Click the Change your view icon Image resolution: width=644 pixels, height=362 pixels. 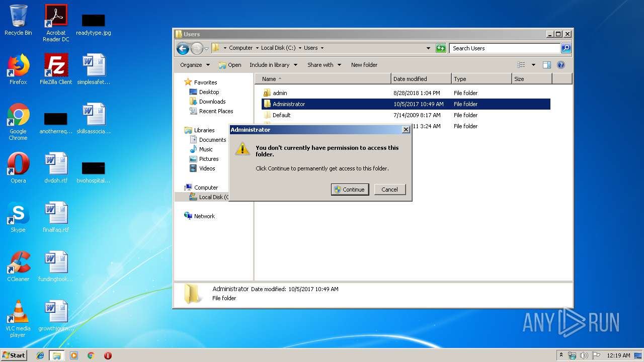tap(521, 65)
